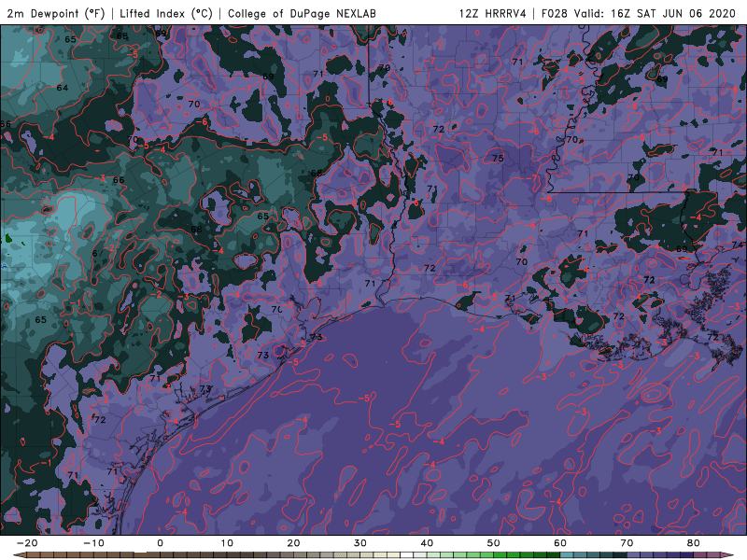Click the '10' label on the color scale
Image resolution: width=747 pixels, height=560 pixels.
point(227,543)
